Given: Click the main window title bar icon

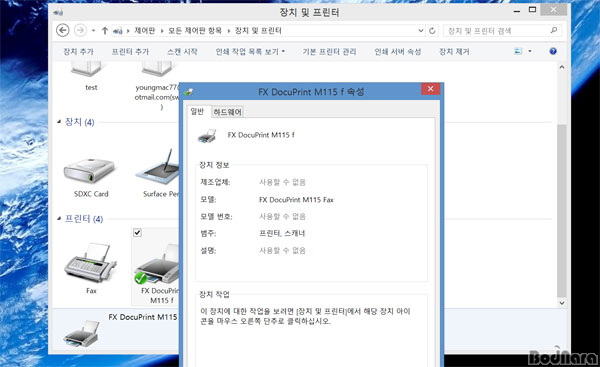Looking at the screenshot, I should 59,12.
